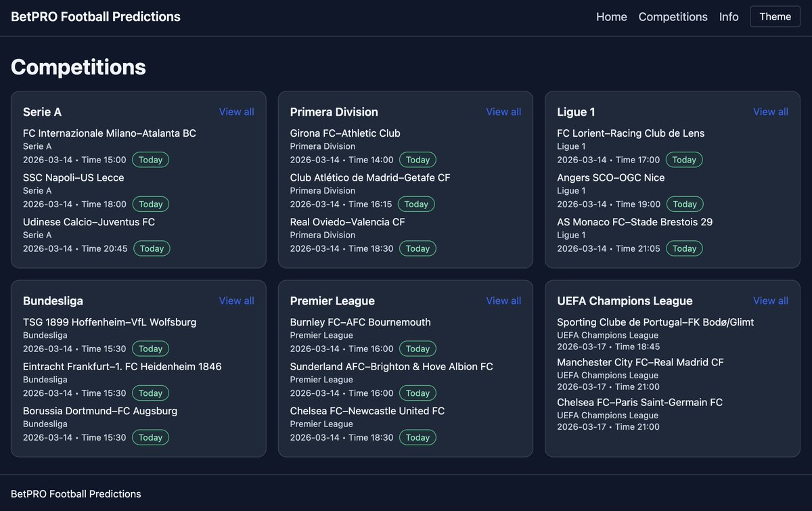Image resolution: width=812 pixels, height=511 pixels.
Task: Open the Info navigation link
Action: point(729,17)
